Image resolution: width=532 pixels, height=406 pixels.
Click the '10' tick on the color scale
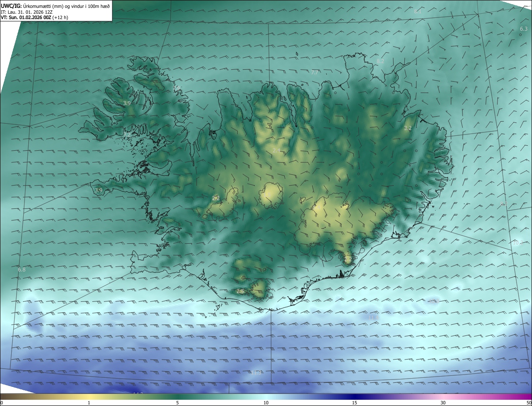tap(266, 403)
